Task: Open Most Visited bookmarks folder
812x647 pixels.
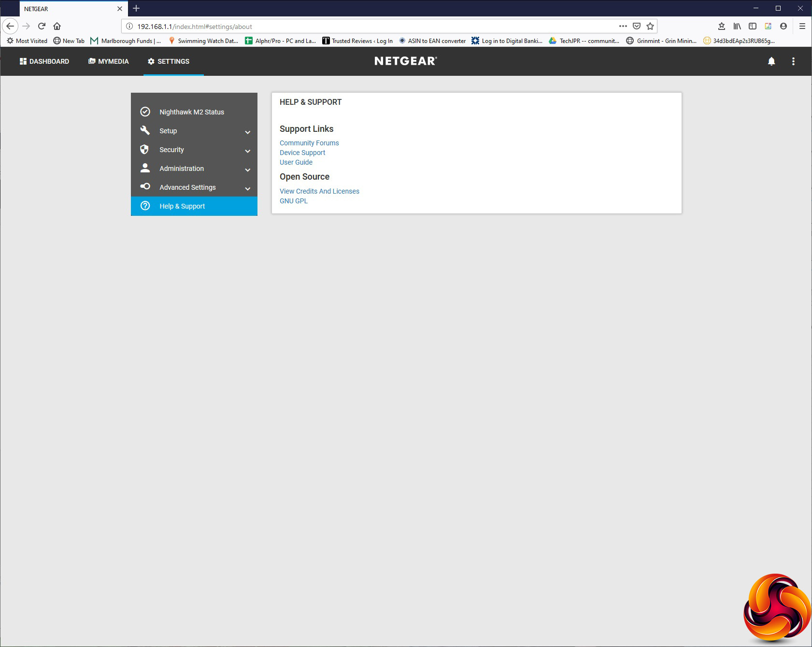Action: (27, 41)
